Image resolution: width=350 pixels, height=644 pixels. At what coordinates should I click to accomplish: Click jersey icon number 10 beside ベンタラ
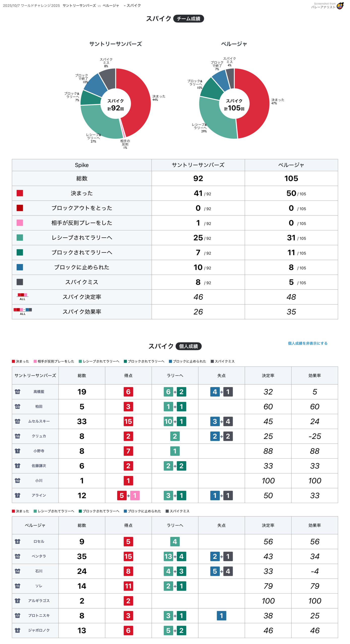pyautogui.click(x=17, y=556)
